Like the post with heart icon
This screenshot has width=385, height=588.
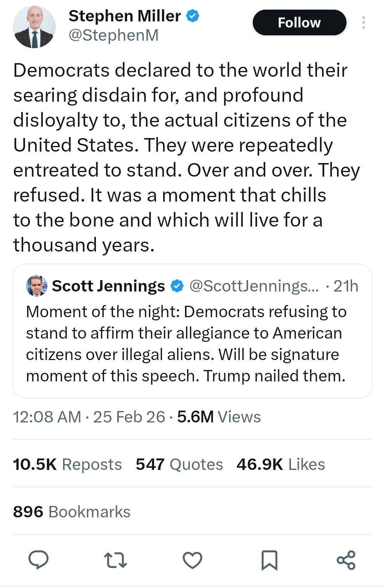[x=192, y=560]
